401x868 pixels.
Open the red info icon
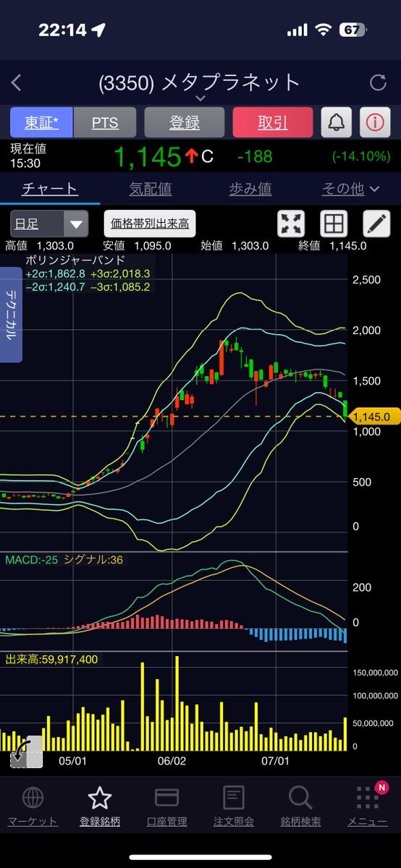click(x=374, y=122)
